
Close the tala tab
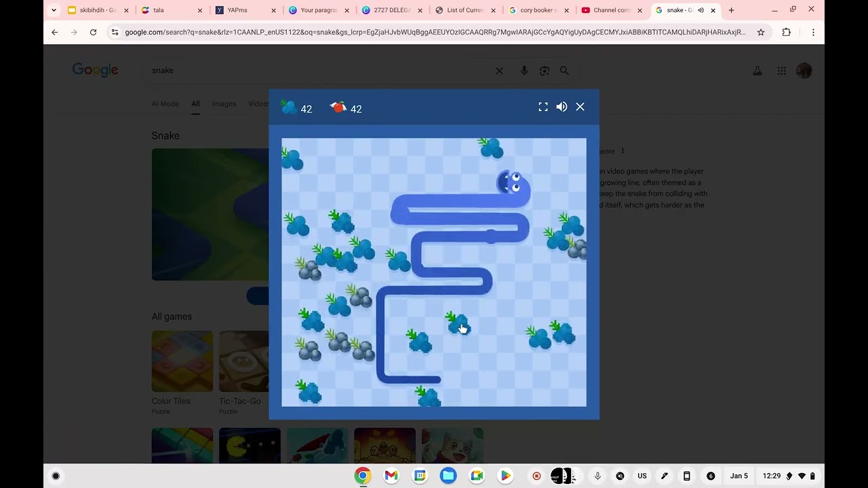pos(200,10)
